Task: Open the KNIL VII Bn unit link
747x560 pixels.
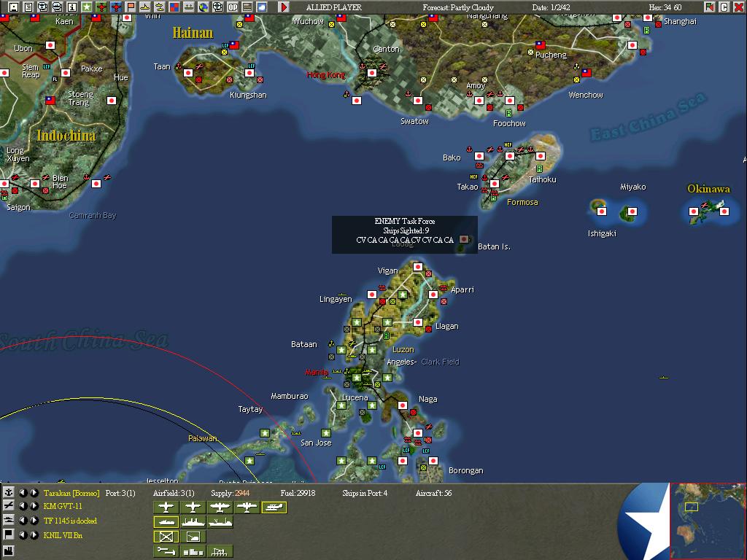Action: click(x=63, y=535)
